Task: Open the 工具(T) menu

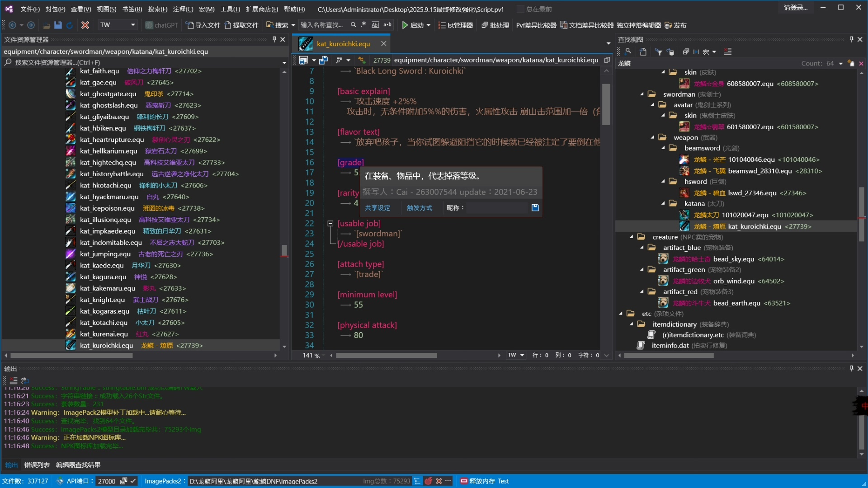Action: tap(230, 9)
